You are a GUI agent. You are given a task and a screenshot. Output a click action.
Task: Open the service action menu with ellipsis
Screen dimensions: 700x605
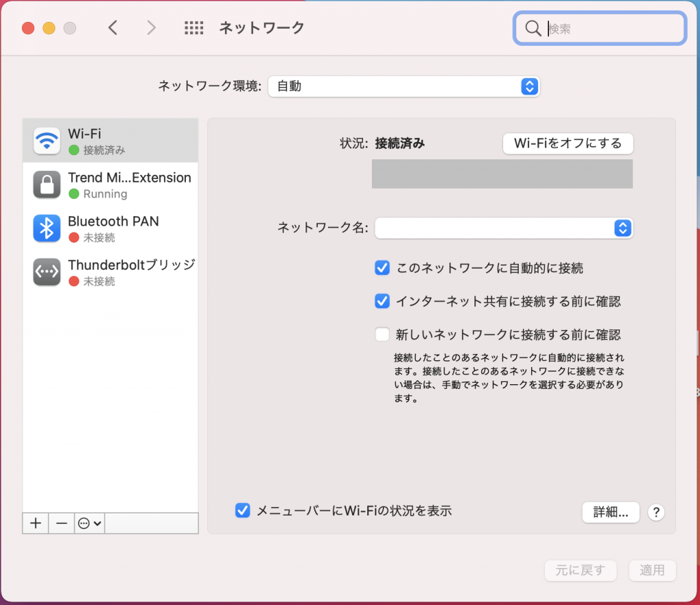90,523
